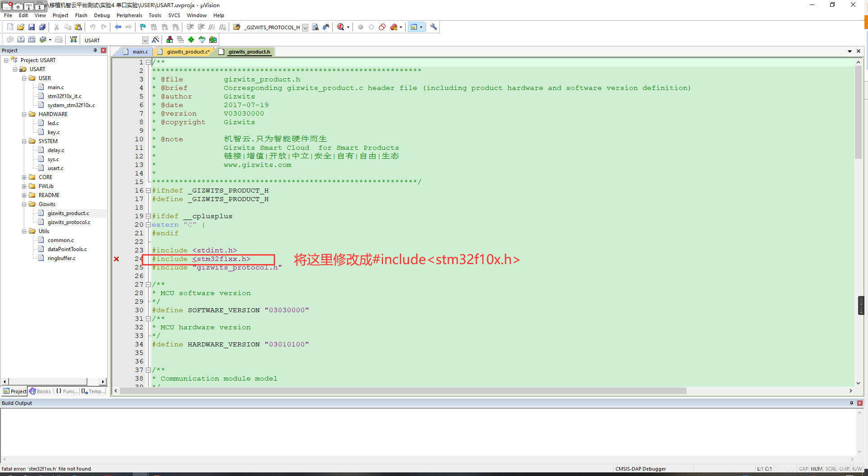Close the active editor tab with X

tap(859, 51)
